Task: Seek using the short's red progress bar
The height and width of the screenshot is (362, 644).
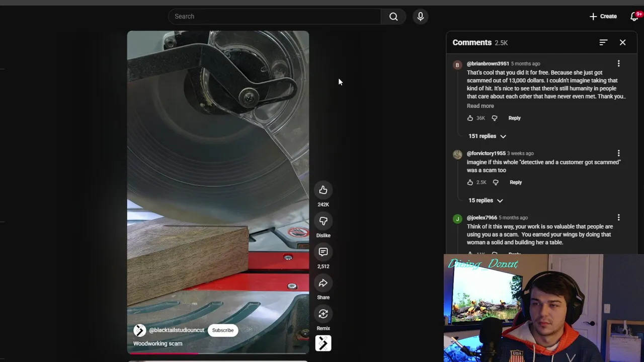Action: [218, 353]
